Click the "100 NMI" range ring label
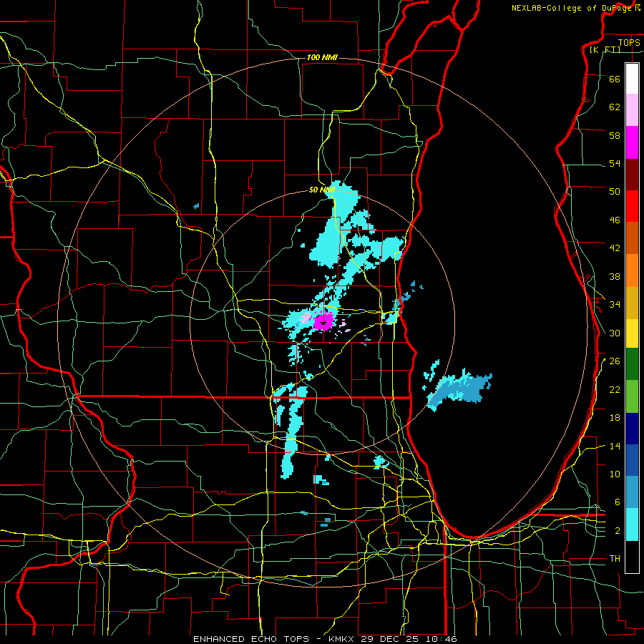 click(322, 57)
